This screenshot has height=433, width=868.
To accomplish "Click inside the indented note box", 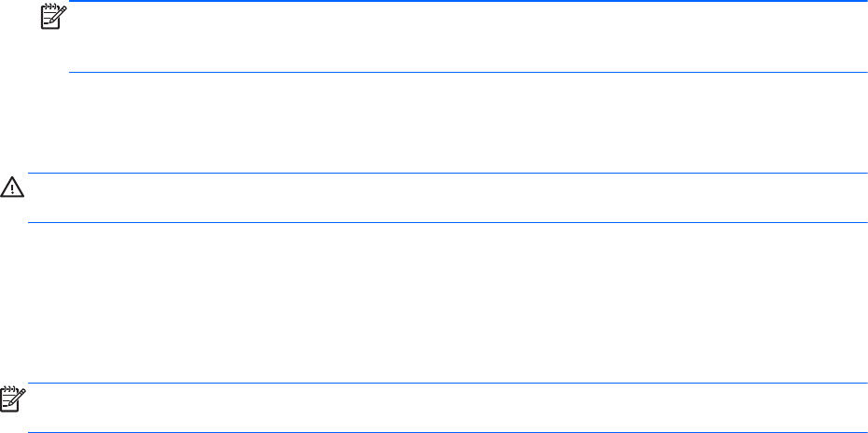I will [x=467, y=37].
